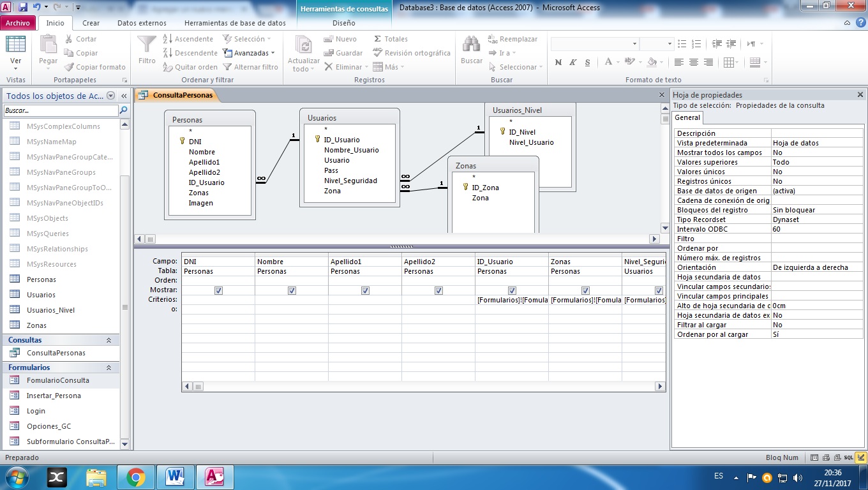
Task: Open the Ir a dropdown
Action: 502,53
